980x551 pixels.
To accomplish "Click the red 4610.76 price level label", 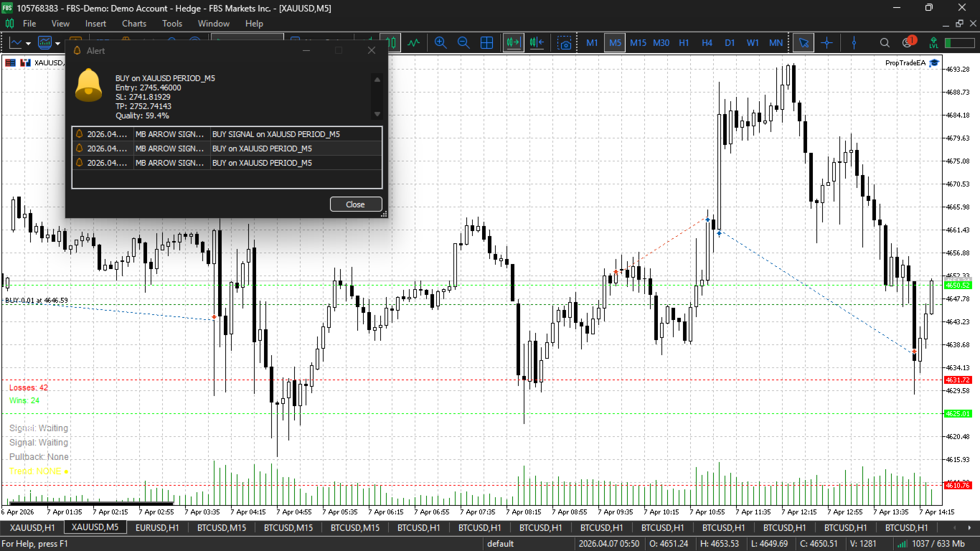I will coord(958,486).
